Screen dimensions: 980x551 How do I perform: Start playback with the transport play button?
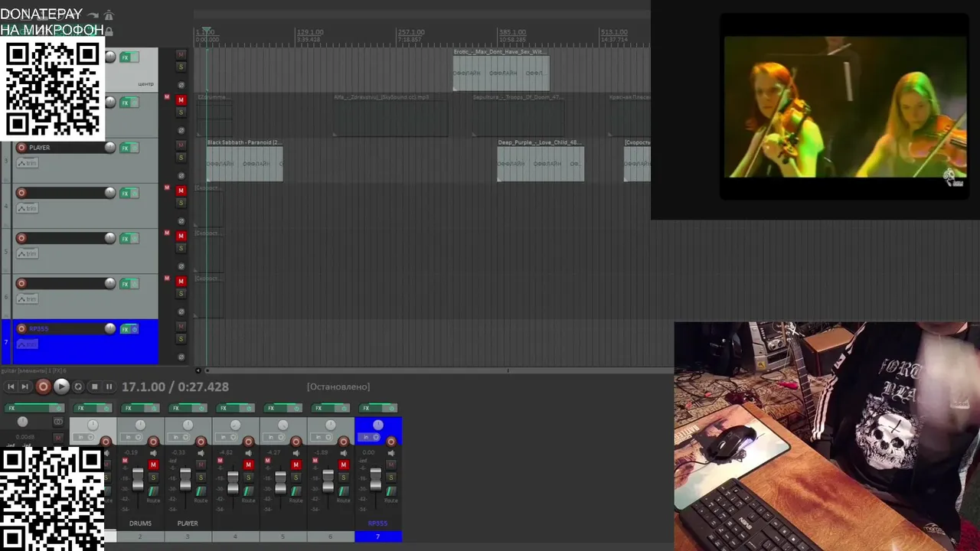tap(61, 387)
